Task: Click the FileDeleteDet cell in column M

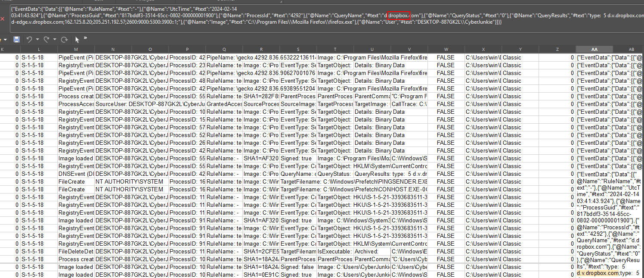Action: tap(76, 252)
